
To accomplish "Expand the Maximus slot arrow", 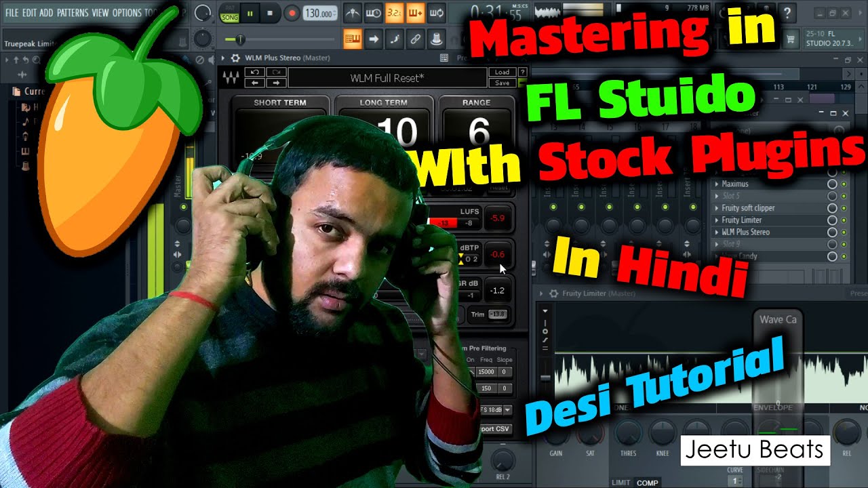I will [x=717, y=184].
